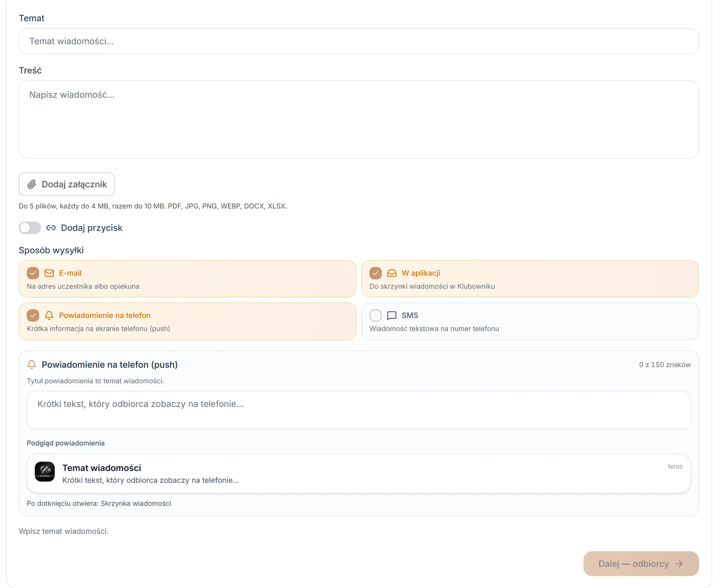This screenshot has width=727, height=588.
Task: Click the bell icon in Powiadomienie na telefon card
Action: pyautogui.click(x=49, y=315)
